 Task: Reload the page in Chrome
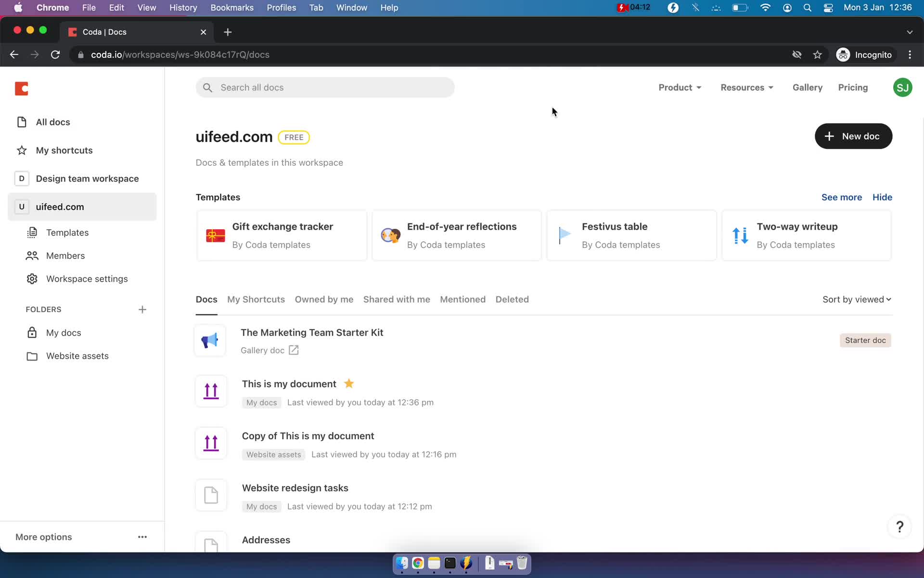tap(55, 55)
